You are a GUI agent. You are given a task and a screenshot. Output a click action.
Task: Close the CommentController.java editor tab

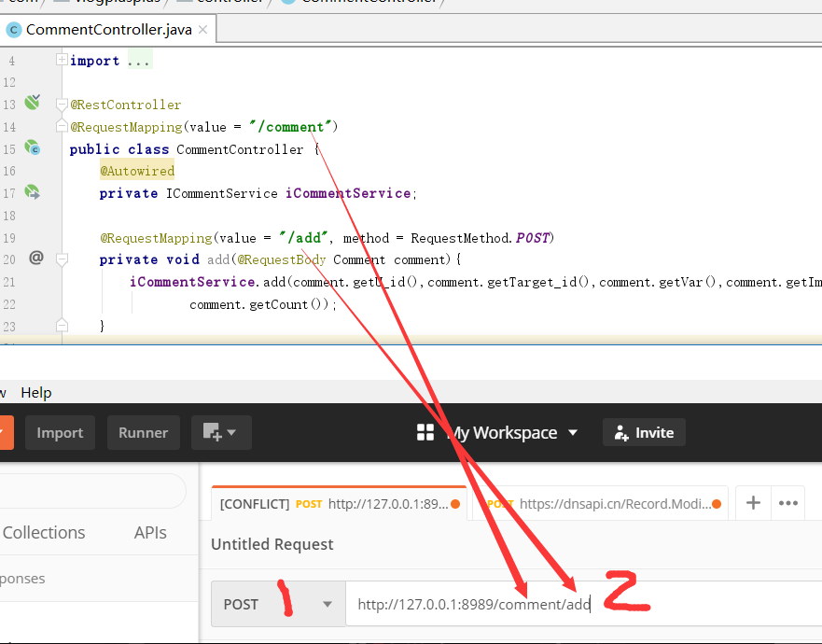[202, 30]
